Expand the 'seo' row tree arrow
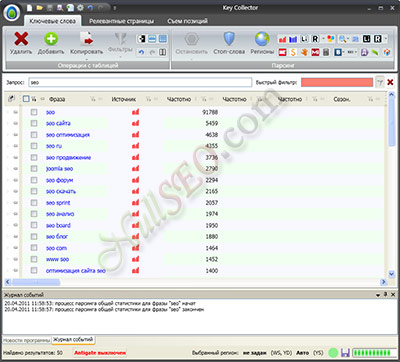Image resolution: width=400 pixels, height=362 pixels. pyautogui.click(x=8, y=112)
